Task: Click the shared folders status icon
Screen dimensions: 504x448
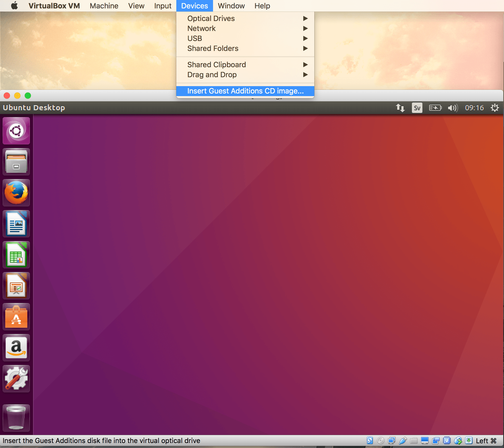Action: tap(414, 440)
